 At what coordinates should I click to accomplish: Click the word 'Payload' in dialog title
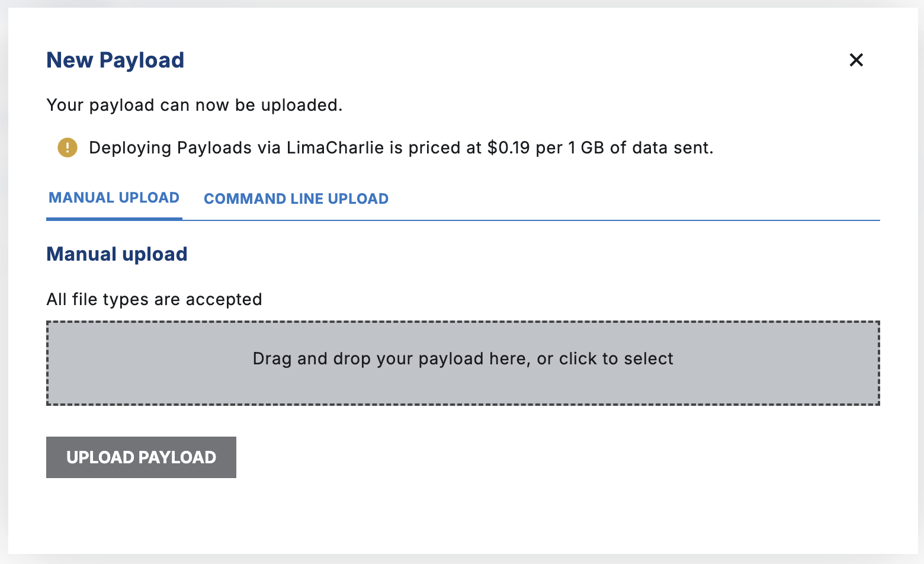coord(142,60)
